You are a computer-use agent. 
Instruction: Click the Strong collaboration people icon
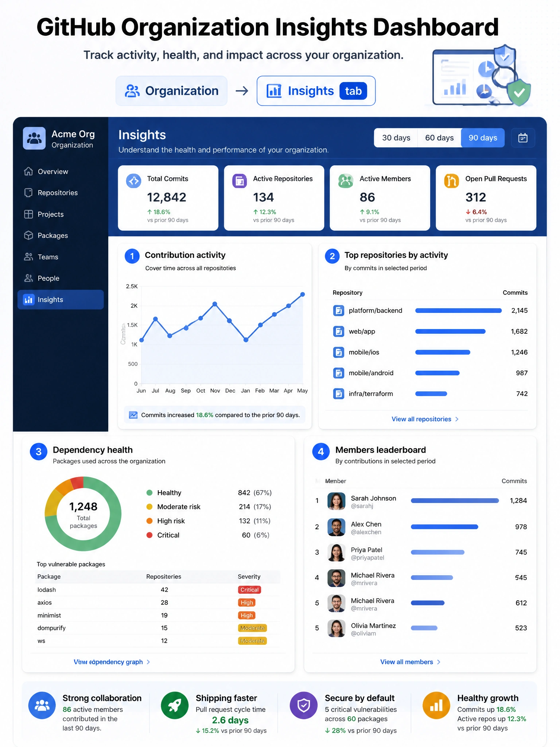pyautogui.click(x=42, y=705)
